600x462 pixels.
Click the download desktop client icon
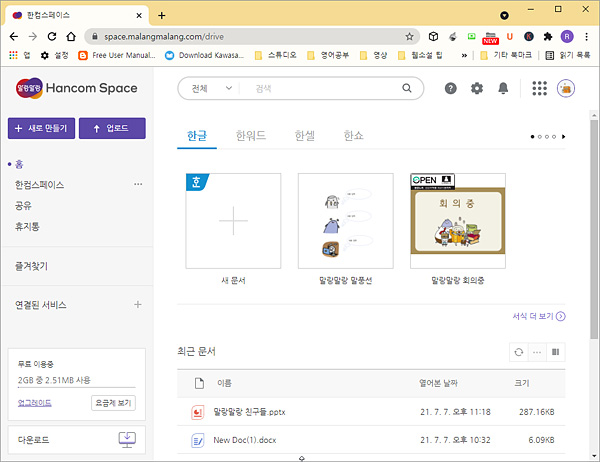click(127, 440)
